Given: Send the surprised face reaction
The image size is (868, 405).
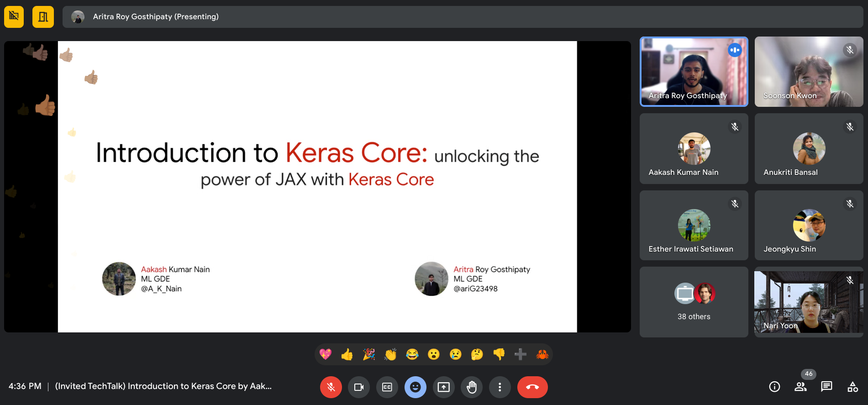Looking at the screenshot, I should 434,354.
